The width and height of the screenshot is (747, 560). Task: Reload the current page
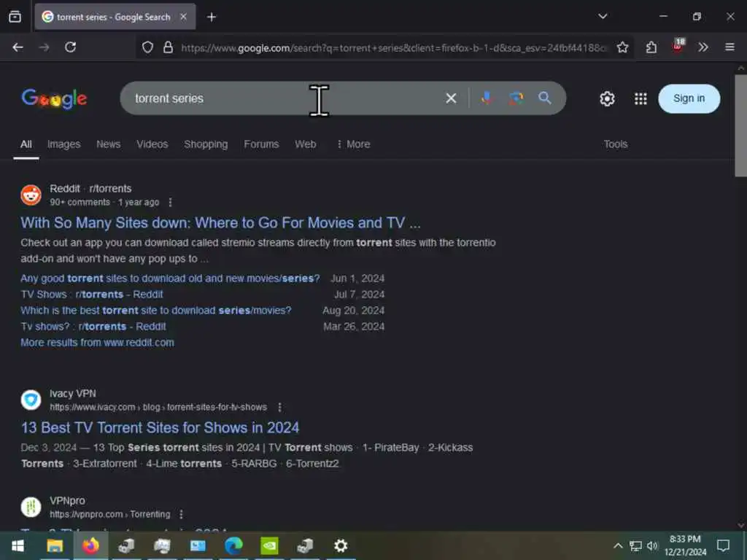[x=71, y=47]
